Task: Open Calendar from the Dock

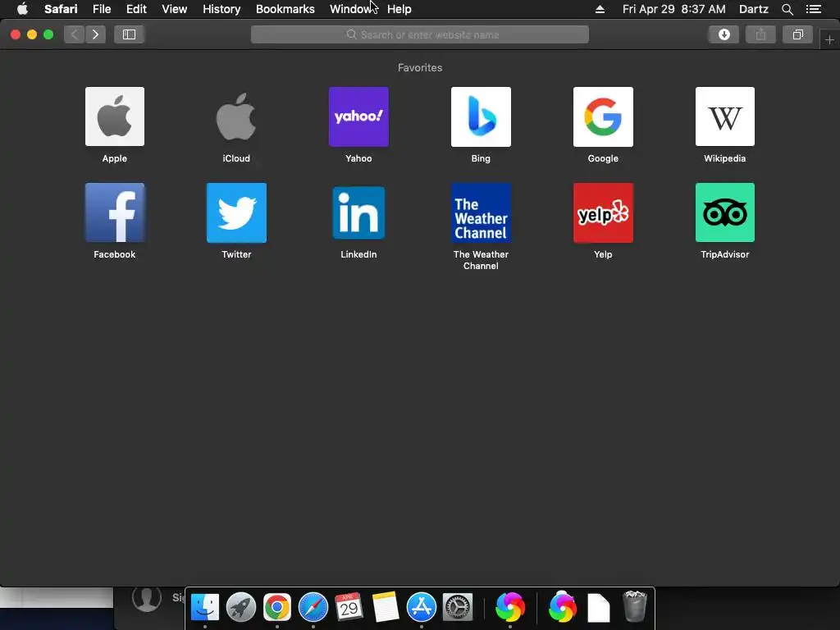Action: click(349, 607)
